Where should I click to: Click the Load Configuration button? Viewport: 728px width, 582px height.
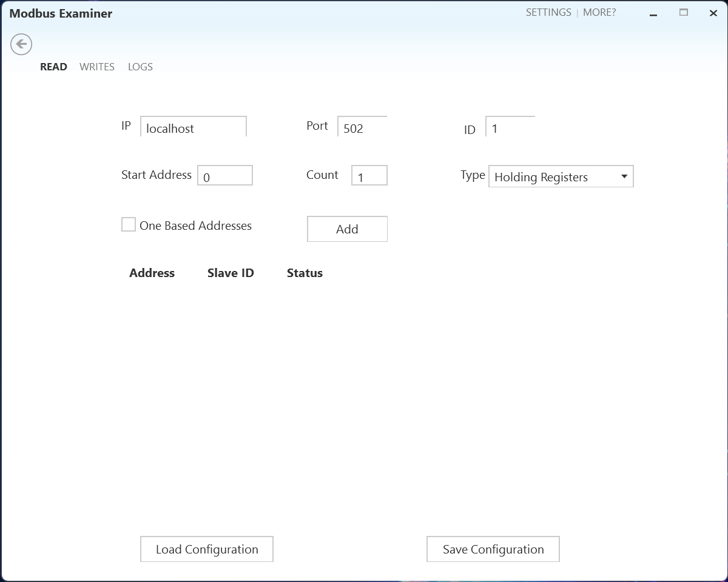[x=207, y=549]
